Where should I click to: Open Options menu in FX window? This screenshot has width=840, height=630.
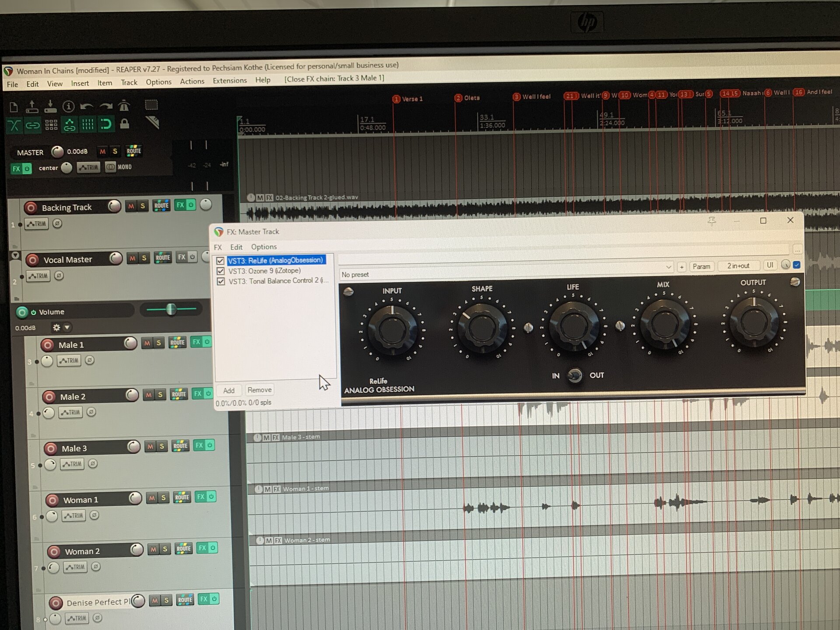264,247
